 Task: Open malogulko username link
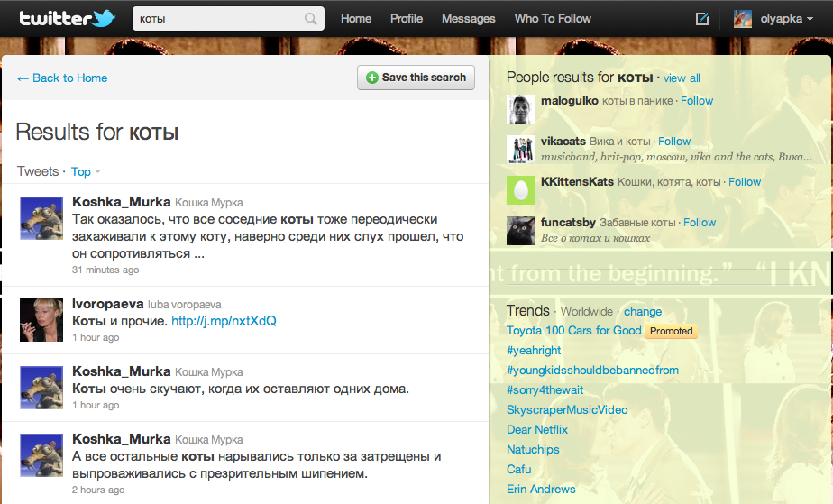click(x=570, y=101)
